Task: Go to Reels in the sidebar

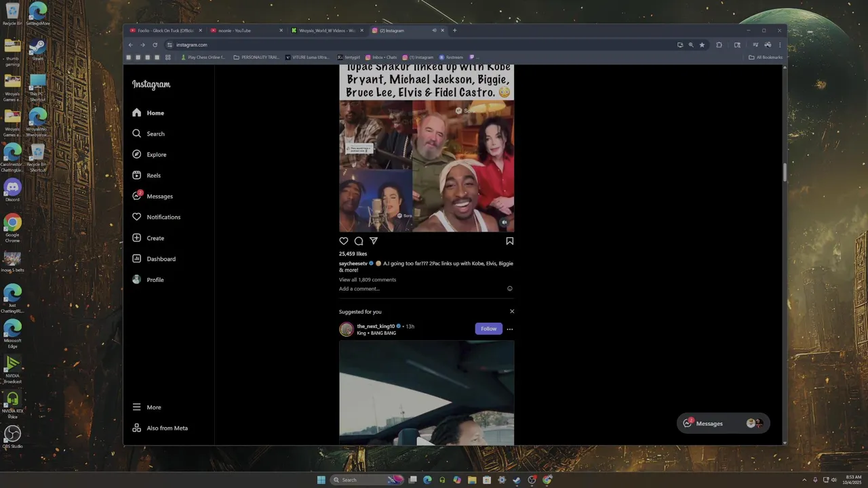Action: click(146, 176)
